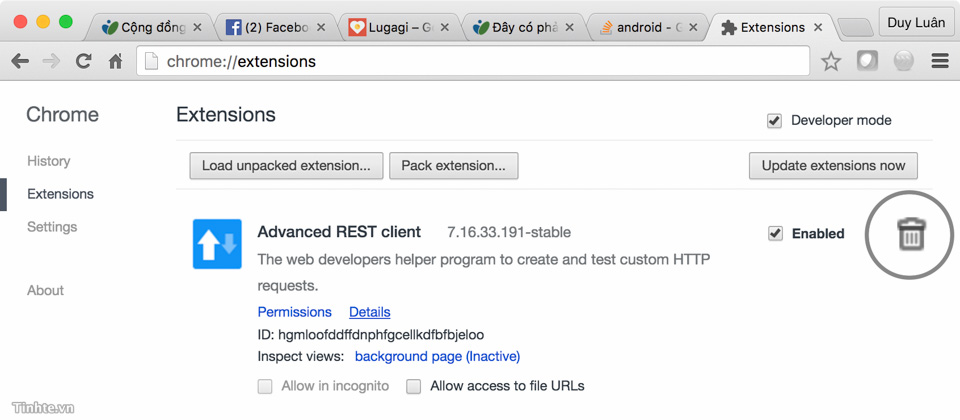Click the page icon in address bar
Viewport: 960px width, 420px height.
(x=151, y=61)
